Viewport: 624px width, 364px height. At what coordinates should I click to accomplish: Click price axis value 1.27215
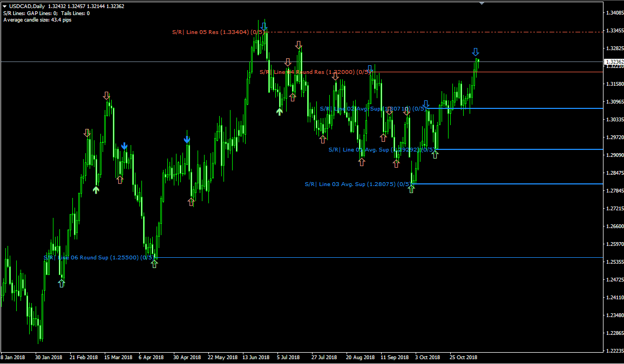614,208
